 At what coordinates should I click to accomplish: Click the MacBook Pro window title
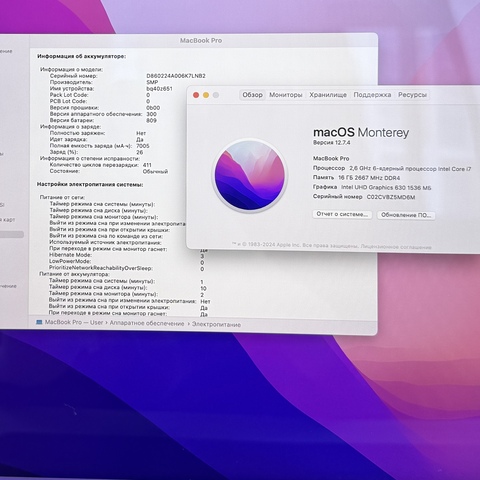pos(201,40)
